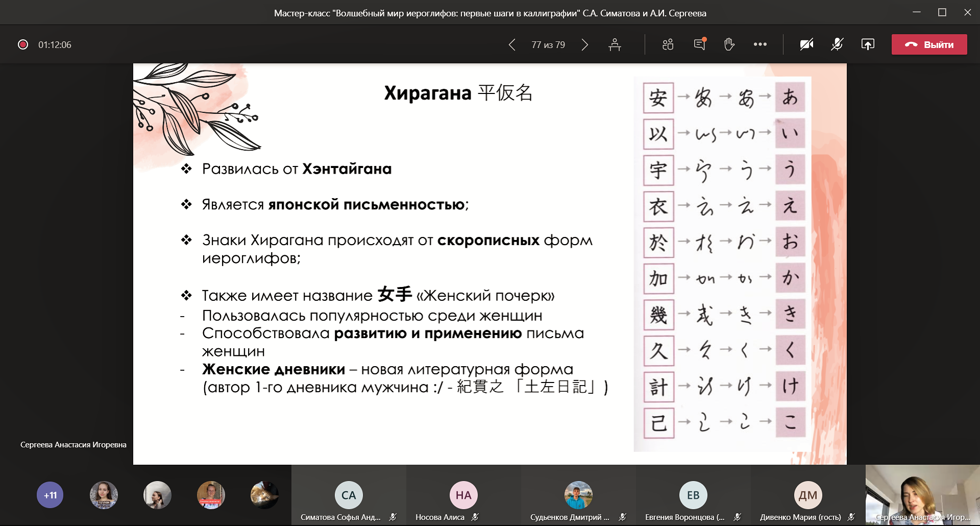This screenshot has width=980, height=526.
Task: Share content to the meeting
Action: tap(868, 44)
